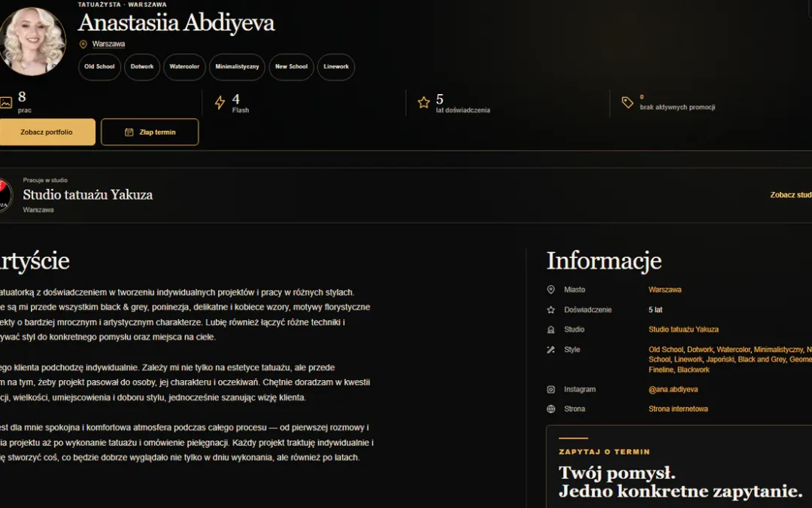Click the artist name Anastasiia Abdiyeva
The image size is (812, 508).
coord(176,23)
